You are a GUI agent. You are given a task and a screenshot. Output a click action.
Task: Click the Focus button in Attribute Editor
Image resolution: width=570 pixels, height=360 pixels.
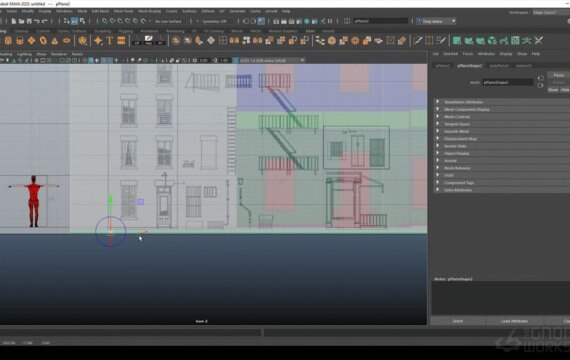(558, 75)
